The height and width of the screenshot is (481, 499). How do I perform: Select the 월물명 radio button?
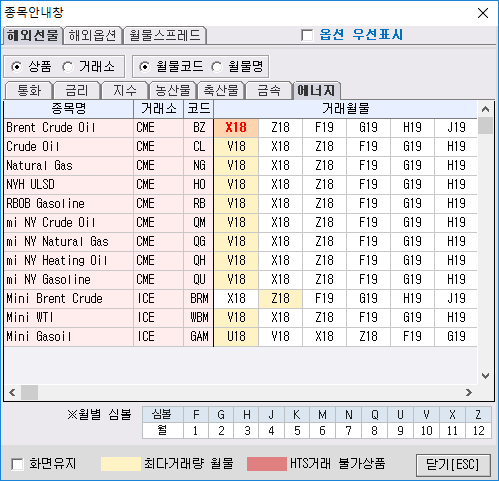pos(217,67)
